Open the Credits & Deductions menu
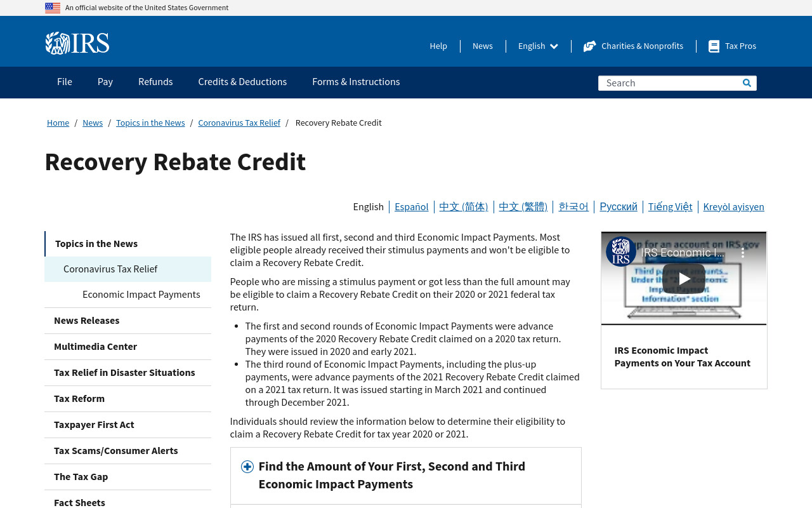The image size is (812, 508). pos(242,82)
